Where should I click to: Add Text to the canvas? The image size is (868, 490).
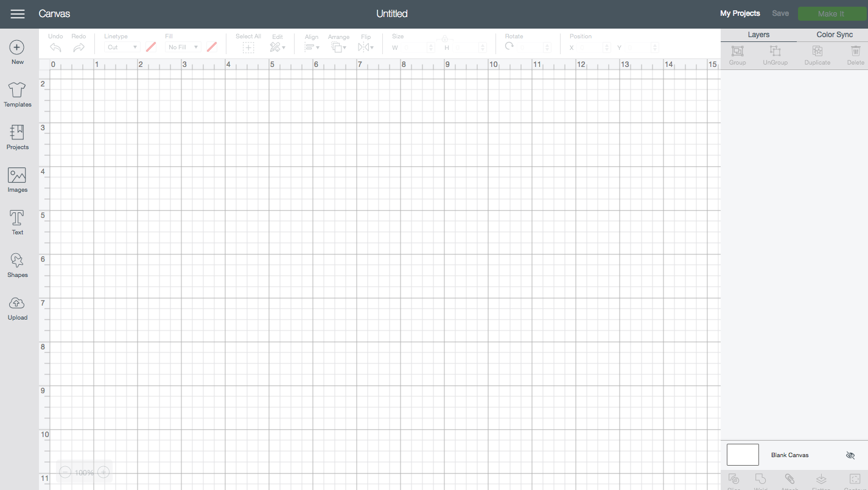point(18,223)
